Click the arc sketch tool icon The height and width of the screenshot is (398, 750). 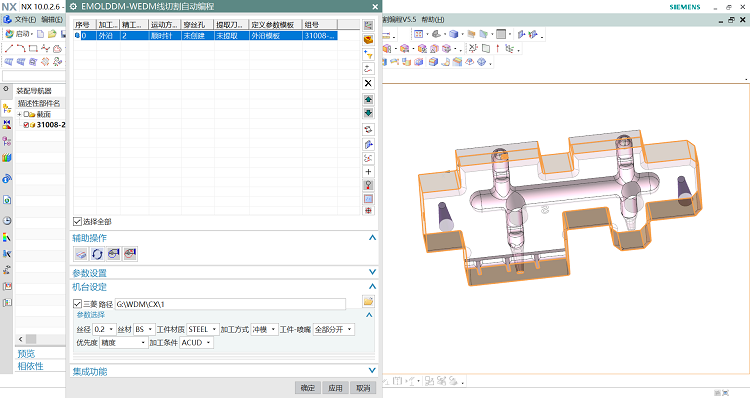click(21, 48)
